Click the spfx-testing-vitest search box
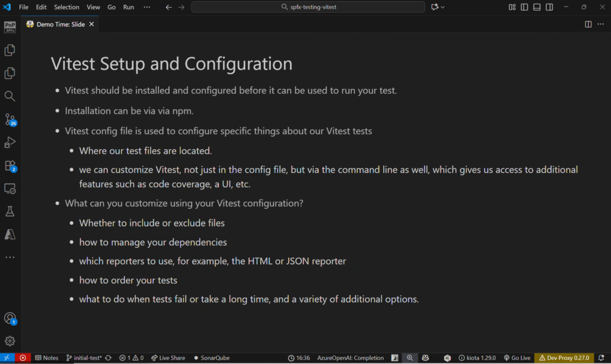The image size is (611, 364). pyautogui.click(x=308, y=7)
